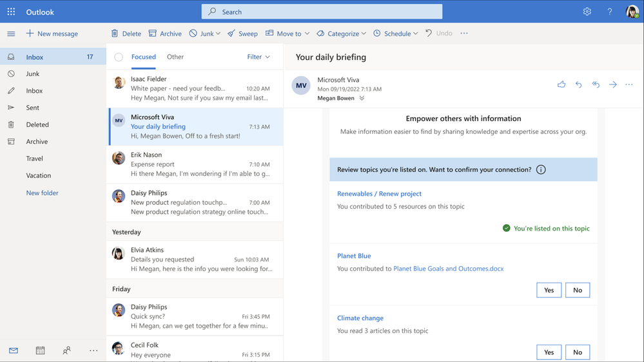
Task: Toggle the select all messages circle
Action: click(x=119, y=57)
